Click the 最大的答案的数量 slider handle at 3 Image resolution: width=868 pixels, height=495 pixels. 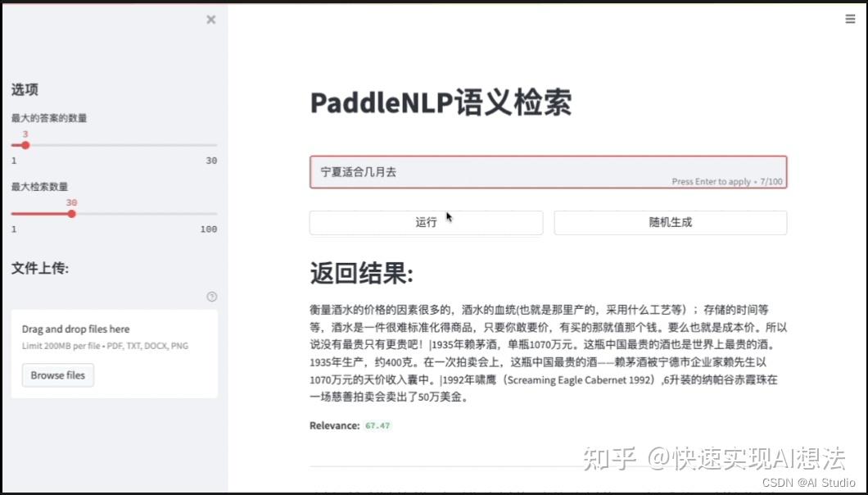pos(25,145)
